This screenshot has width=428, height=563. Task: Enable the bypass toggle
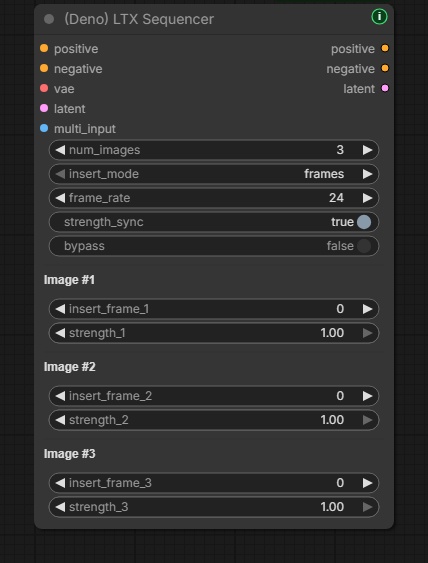(x=364, y=246)
